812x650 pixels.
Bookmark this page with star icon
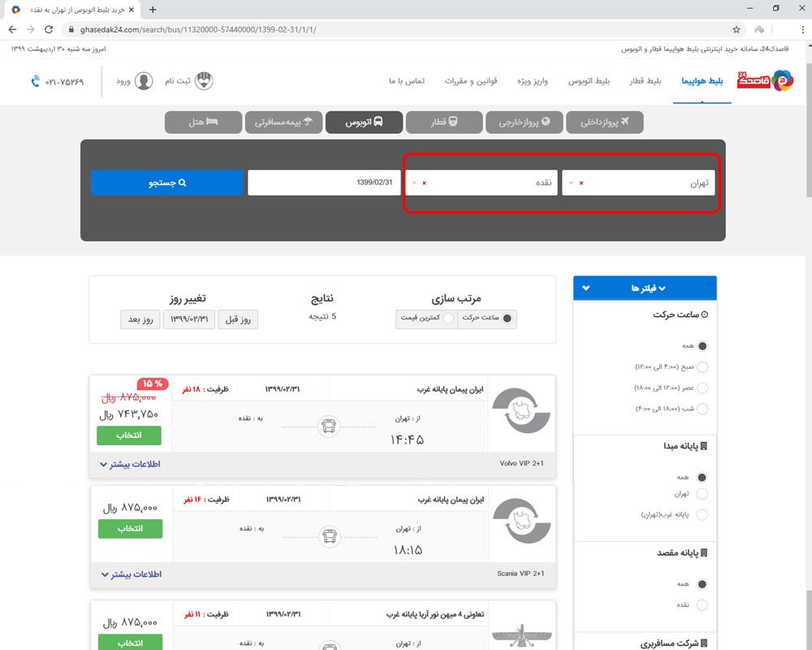click(x=736, y=29)
